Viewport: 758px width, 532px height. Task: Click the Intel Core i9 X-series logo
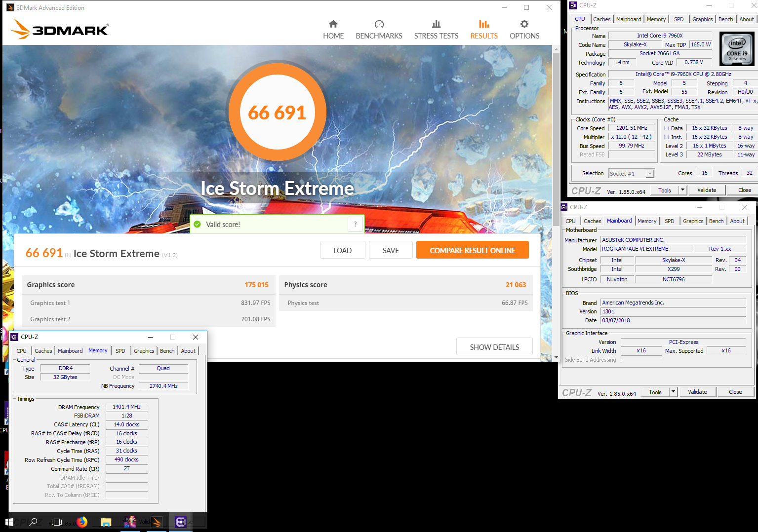pos(737,49)
